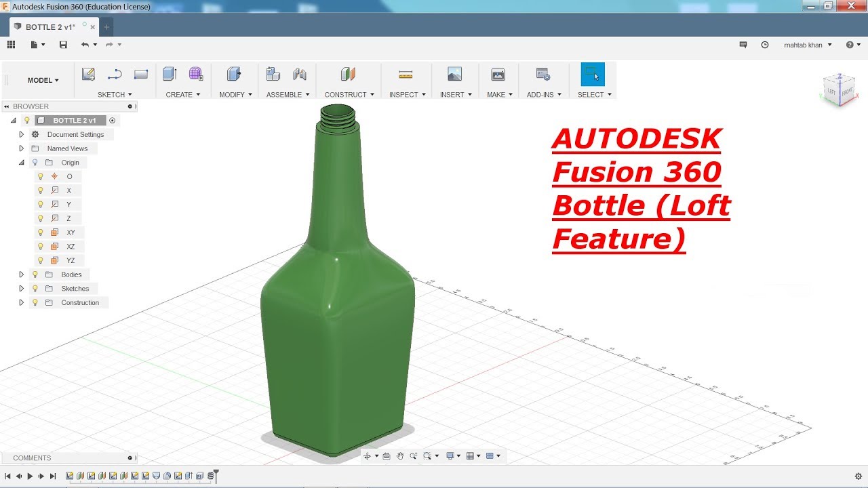Toggle visibility bulb of Bodies folder

[35, 274]
